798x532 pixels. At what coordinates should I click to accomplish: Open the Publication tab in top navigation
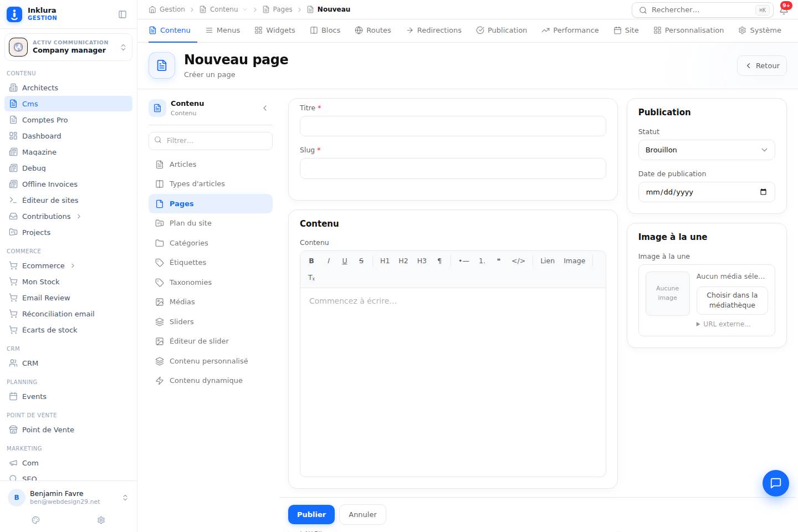(502, 30)
